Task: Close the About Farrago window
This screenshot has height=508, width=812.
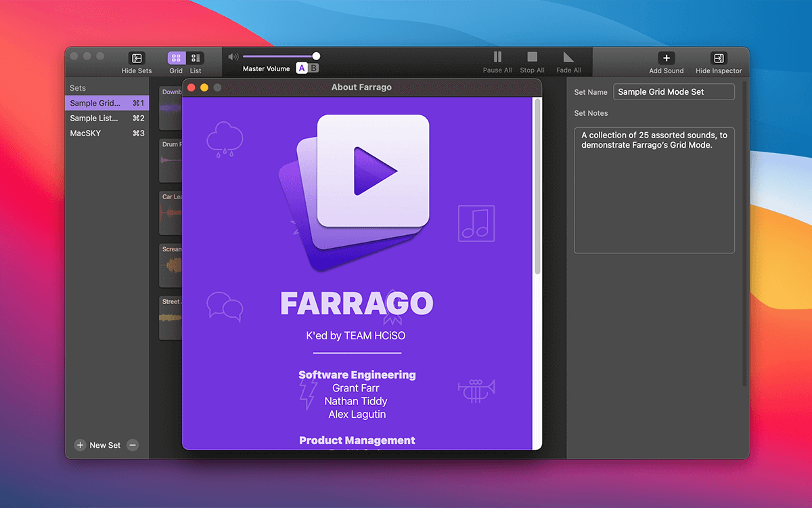Action: [x=191, y=87]
